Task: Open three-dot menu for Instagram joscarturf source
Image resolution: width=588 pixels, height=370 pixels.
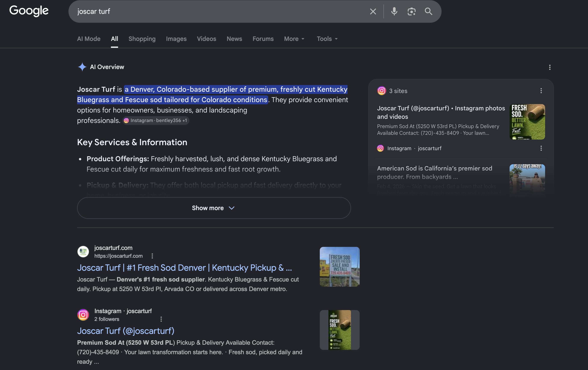Action: [541, 148]
